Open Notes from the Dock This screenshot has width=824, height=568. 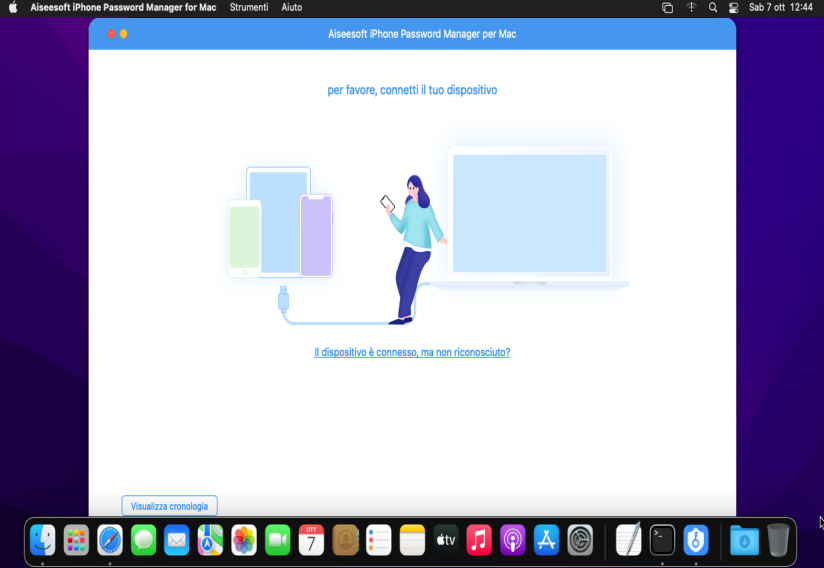pyautogui.click(x=412, y=540)
